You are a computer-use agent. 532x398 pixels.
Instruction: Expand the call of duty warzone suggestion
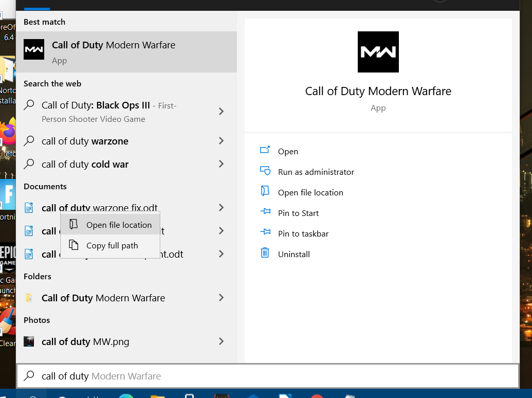(221, 141)
